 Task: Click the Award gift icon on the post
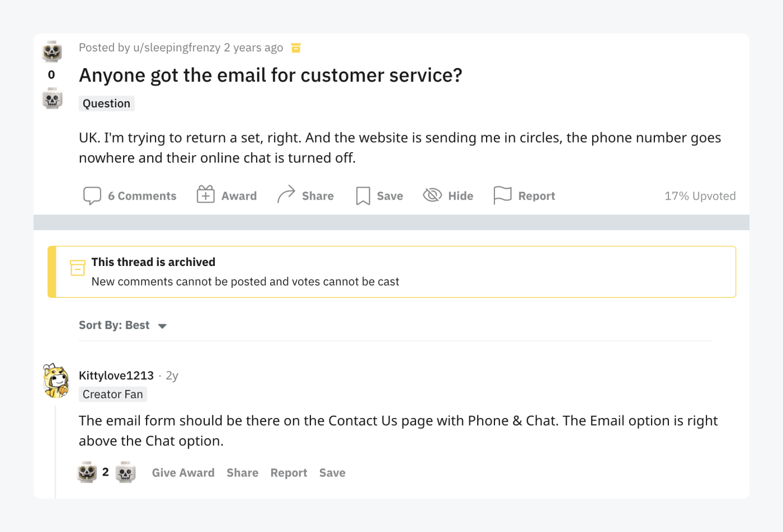pos(205,194)
